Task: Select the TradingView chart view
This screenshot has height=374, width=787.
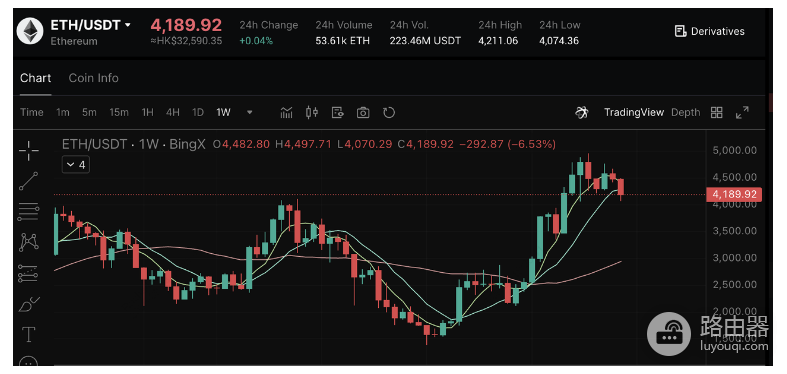Action: [x=633, y=112]
